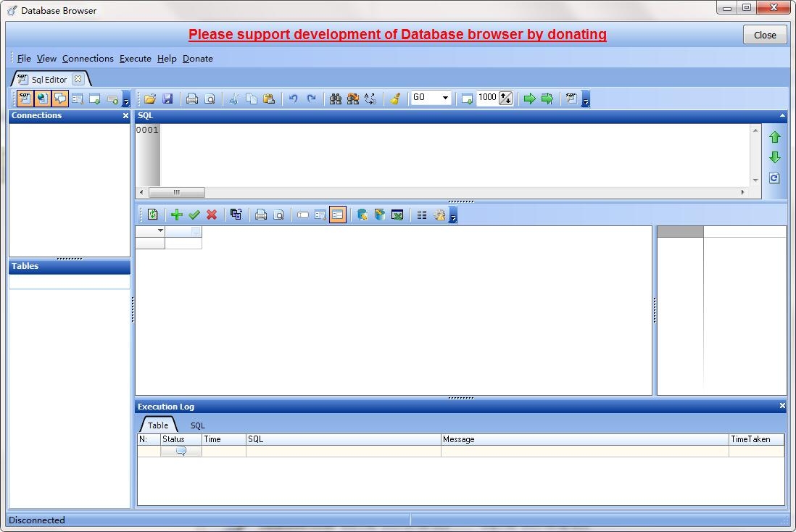Viewport: 796px width, 532px height.
Task: Open the GO statement separator dropdown
Action: pyautogui.click(x=445, y=97)
